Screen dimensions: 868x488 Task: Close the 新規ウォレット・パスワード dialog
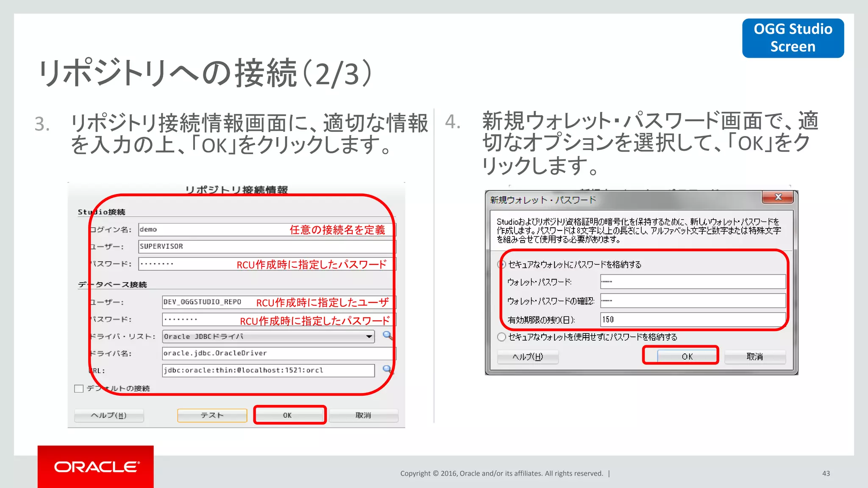778,197
